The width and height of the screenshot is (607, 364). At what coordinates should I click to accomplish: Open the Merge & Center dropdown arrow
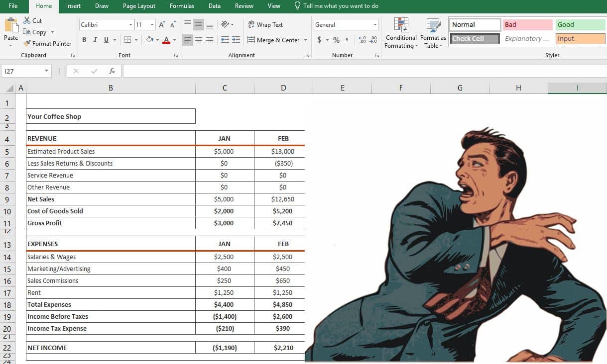tap(306, 40)
